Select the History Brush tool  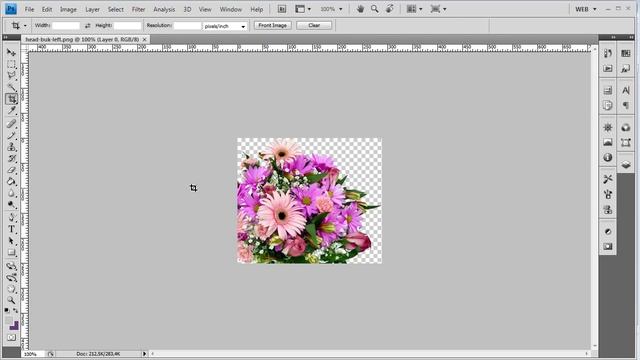[x=11, y=158]
